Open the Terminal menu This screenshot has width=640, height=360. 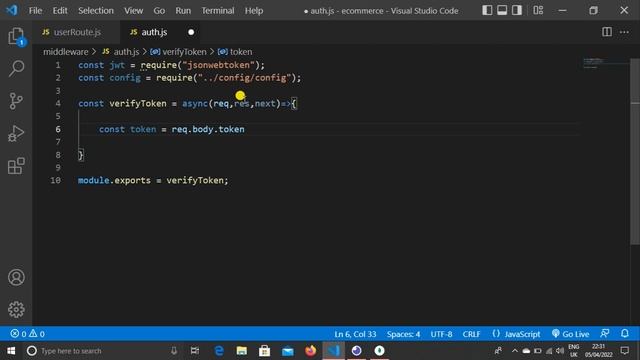(x=218, y=11)
